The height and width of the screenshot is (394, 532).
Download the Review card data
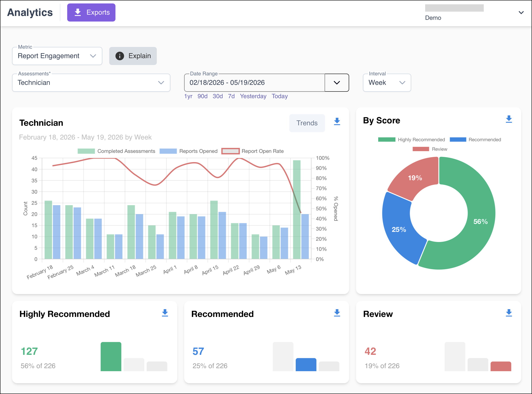tap(509, 313)
